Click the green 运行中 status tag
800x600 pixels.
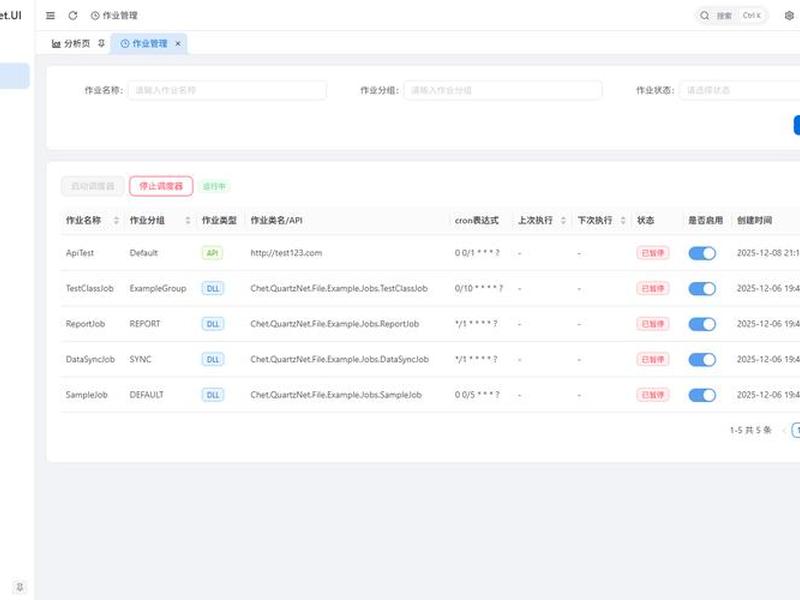pyautogui.click(x=214, y=186)
